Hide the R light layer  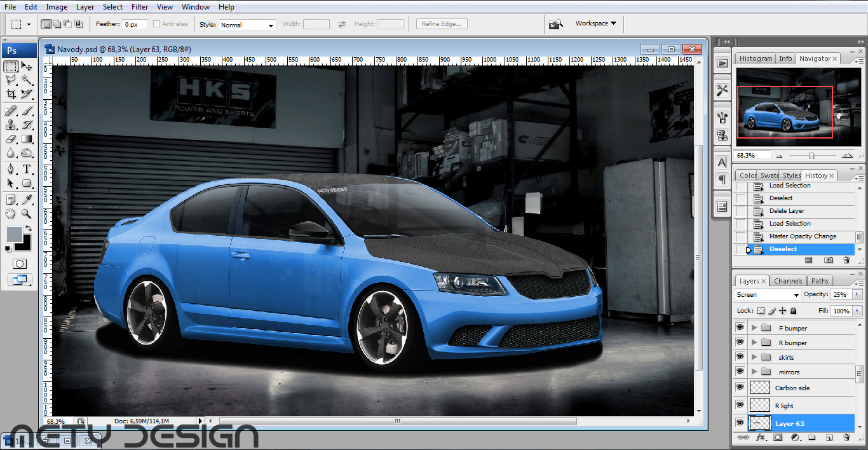tap(740, 406)
